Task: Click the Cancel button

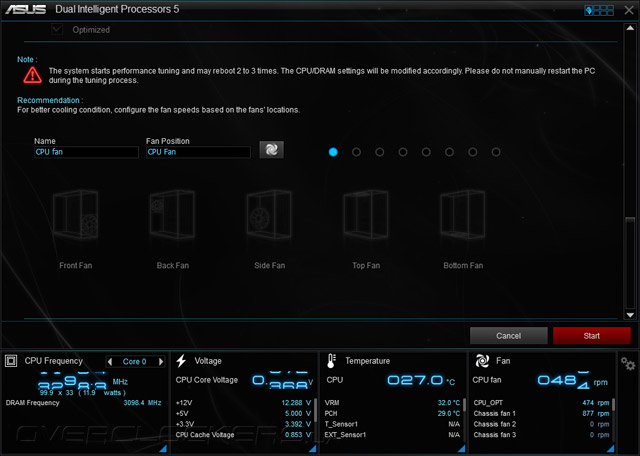Action: coord(509,336)
